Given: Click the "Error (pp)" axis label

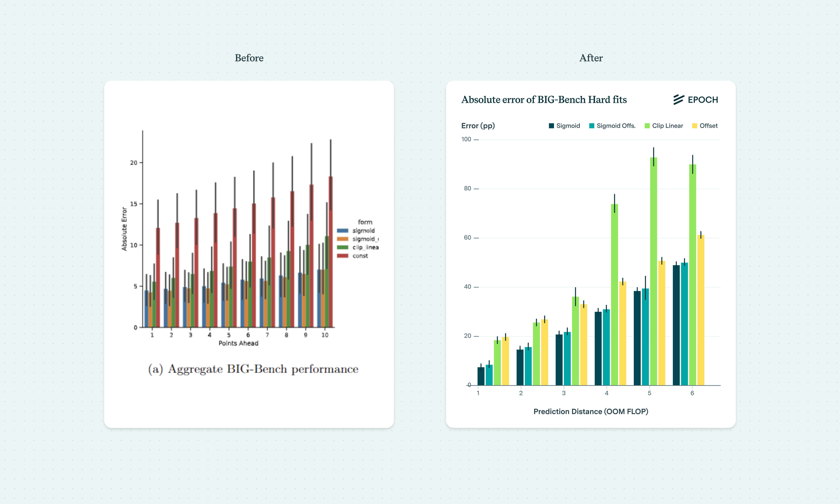Looking at the screenshot, I should 478,126.
